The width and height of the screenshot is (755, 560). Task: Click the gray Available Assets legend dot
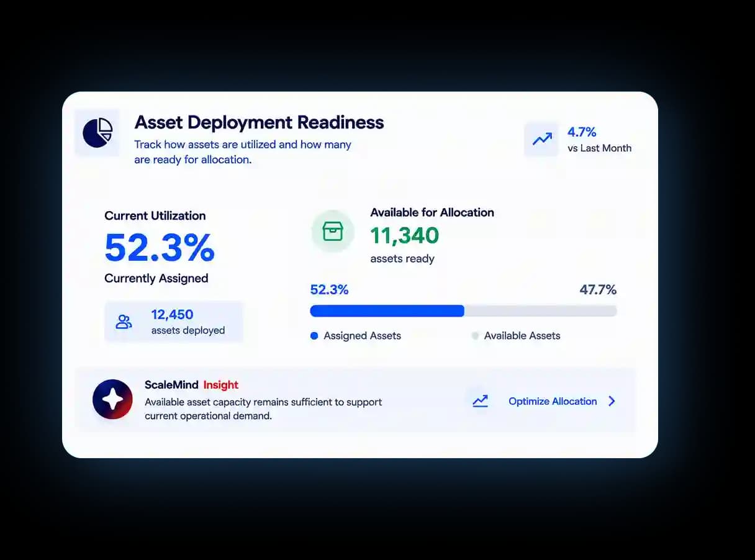coord(475,336)
